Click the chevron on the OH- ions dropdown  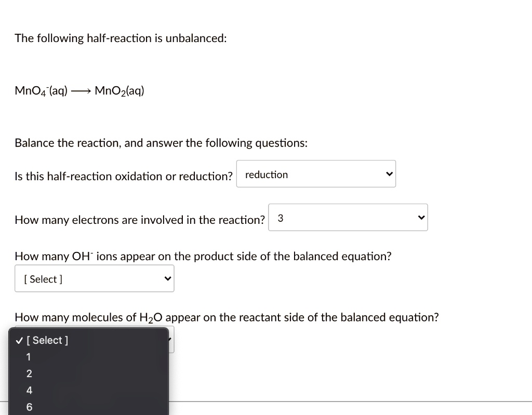[167, 278]
